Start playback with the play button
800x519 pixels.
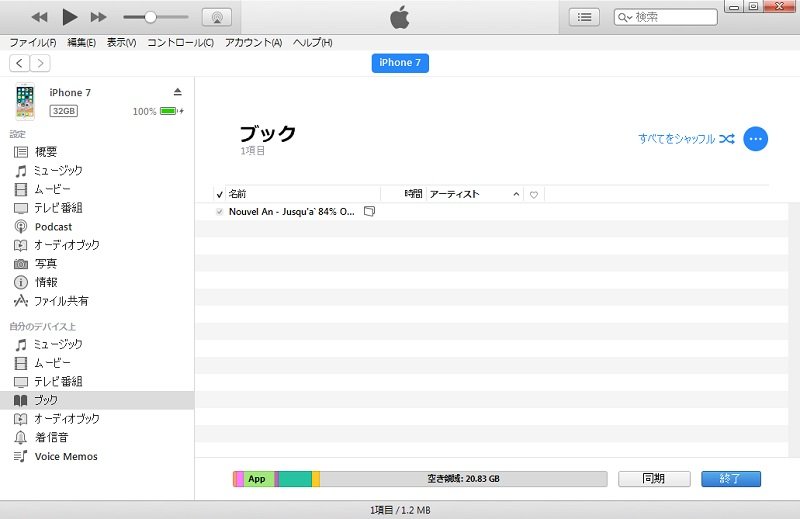point(69,17)
